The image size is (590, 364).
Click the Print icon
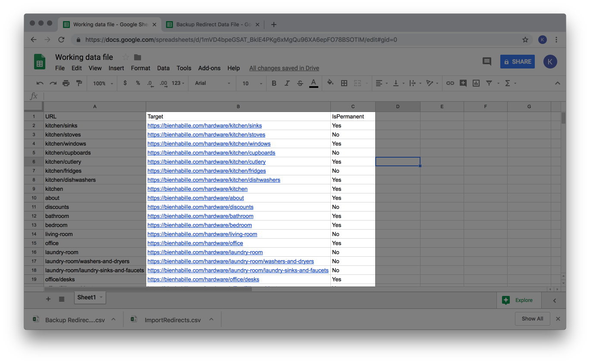(x=66, y=83)
